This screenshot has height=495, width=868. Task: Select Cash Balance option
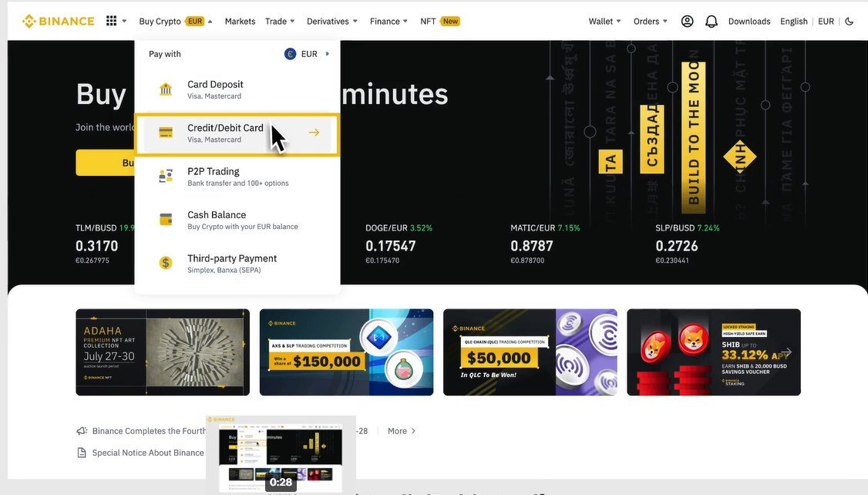click(x=237, y=220)
